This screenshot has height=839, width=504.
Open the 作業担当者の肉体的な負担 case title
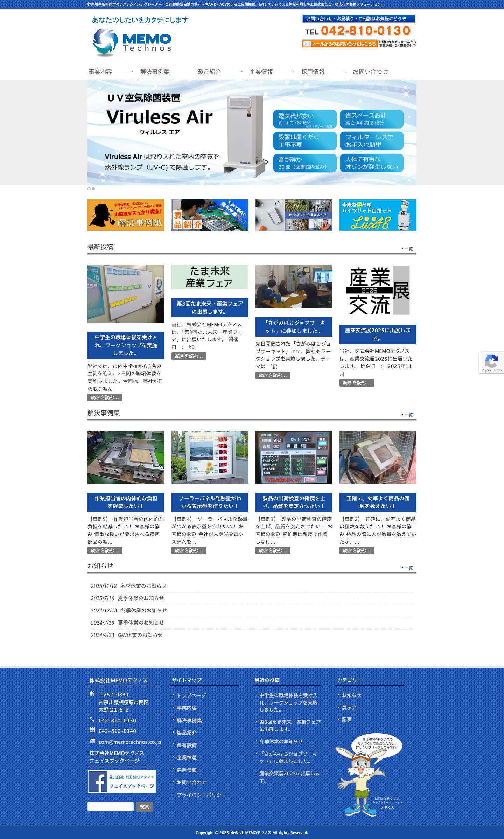click(126, 502)
